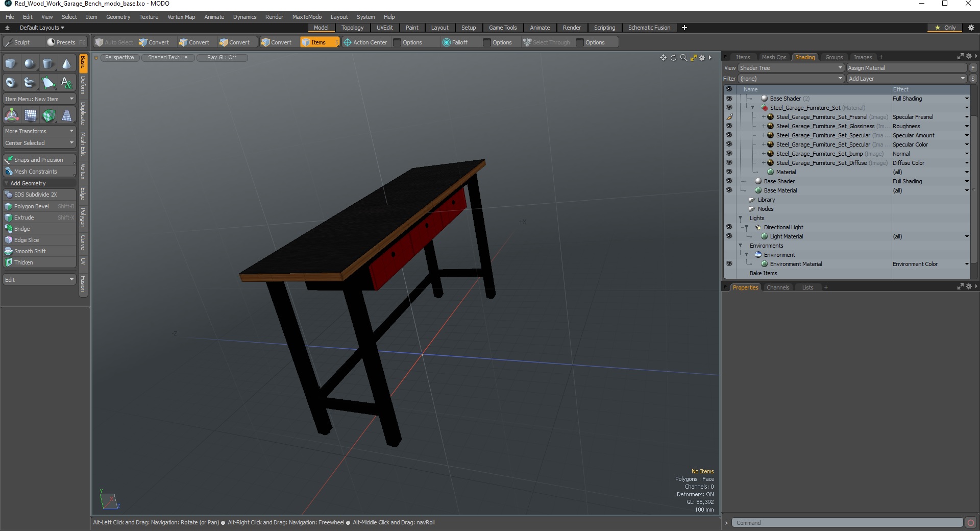Switch to the Channels tab
The height and width of the screenshot is (531, 980).
click(778, 287)
